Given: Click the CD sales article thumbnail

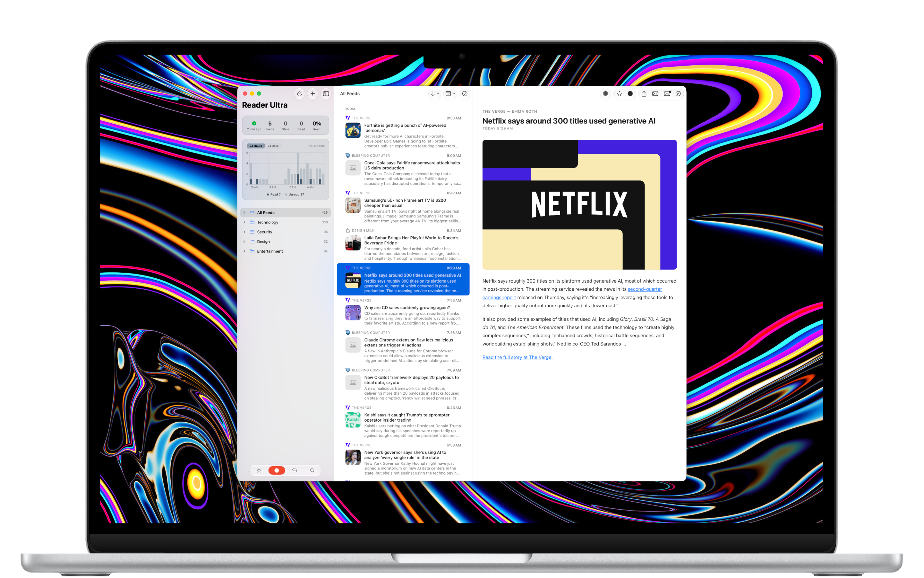Looking at the screenshot, I should pyautogui.click(x=353, y=312).
